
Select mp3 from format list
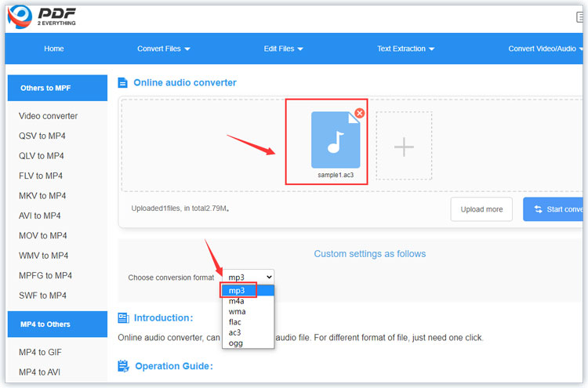[249, 291]
